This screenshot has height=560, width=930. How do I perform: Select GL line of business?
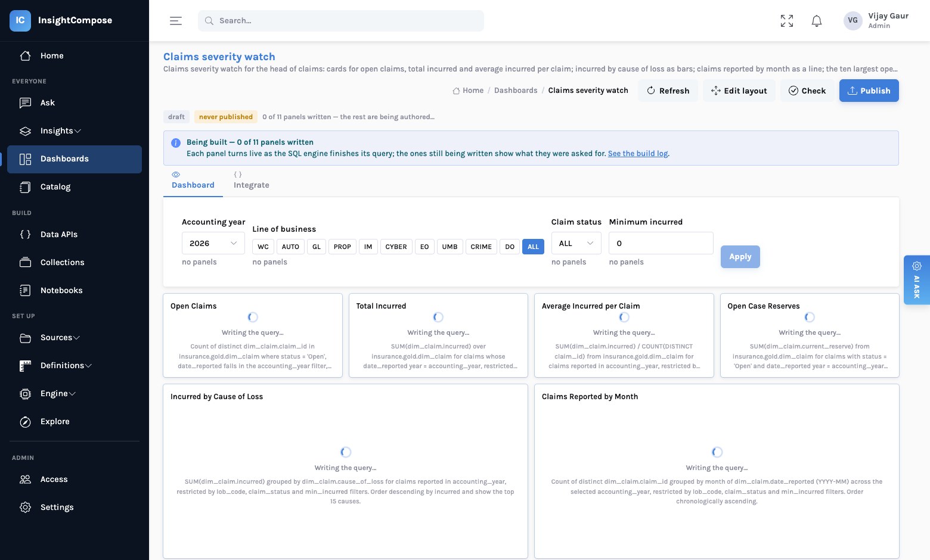point(317,247)
